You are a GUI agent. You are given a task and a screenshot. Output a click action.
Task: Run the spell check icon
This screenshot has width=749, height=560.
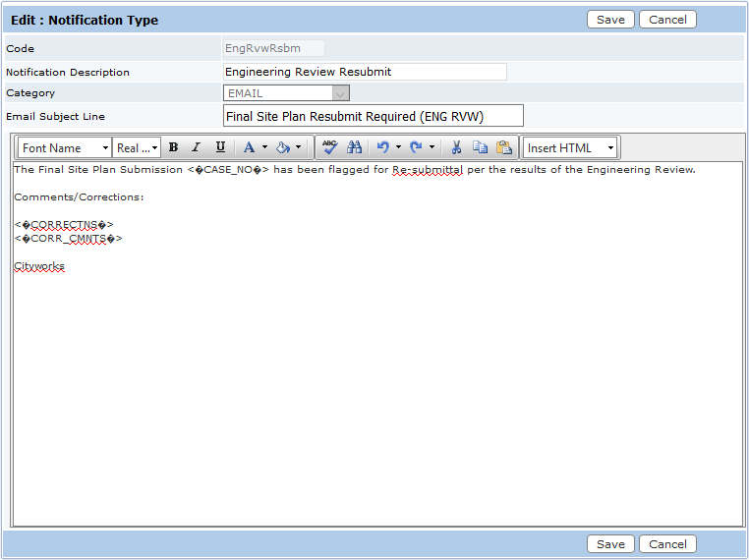330,147
